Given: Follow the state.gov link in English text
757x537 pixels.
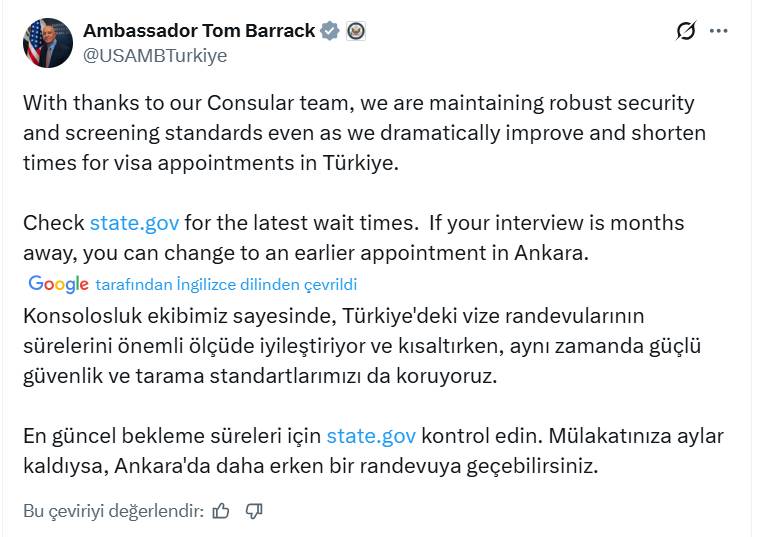Looking at the screenshot, I should click(134, 223).
